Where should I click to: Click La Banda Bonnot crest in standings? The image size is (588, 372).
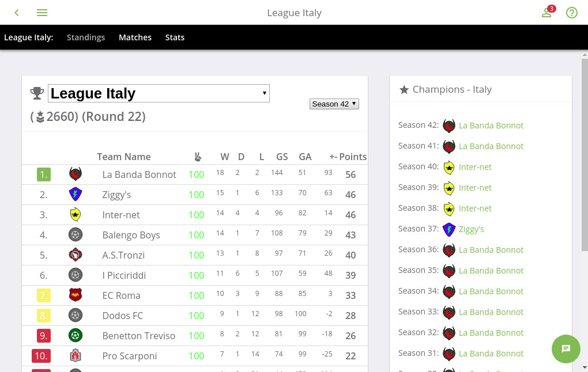coord(76,174)
